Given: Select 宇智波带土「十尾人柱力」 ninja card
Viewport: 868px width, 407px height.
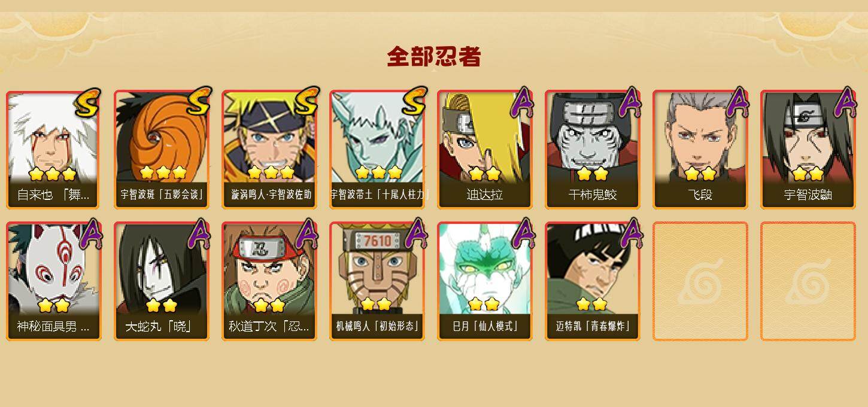Looking at the screenshot, I should point(377,150).
